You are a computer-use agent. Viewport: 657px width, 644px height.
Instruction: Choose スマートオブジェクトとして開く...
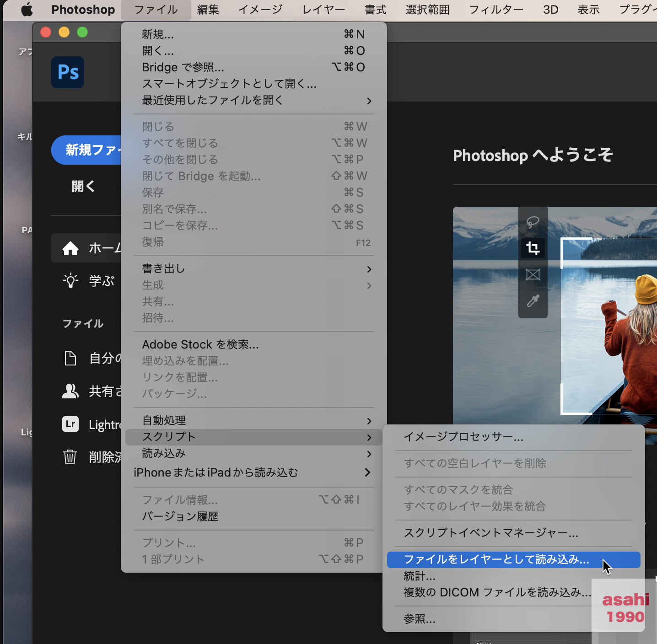pos(254,84)
